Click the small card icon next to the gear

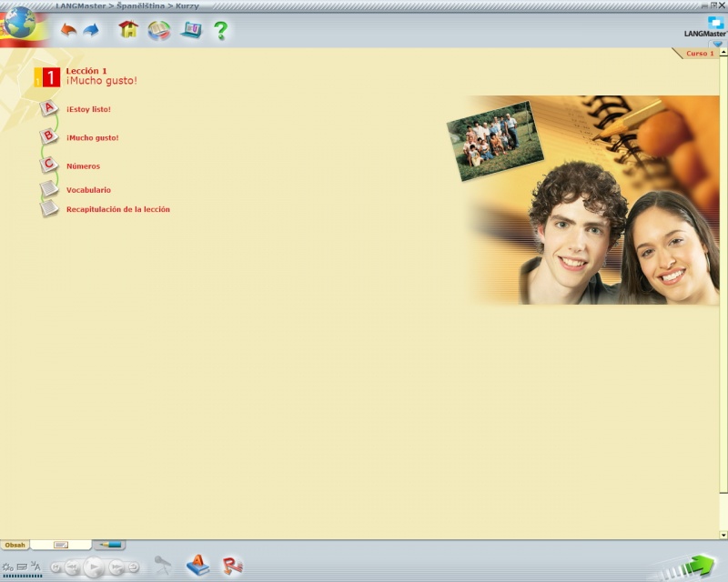click(22, 567)
